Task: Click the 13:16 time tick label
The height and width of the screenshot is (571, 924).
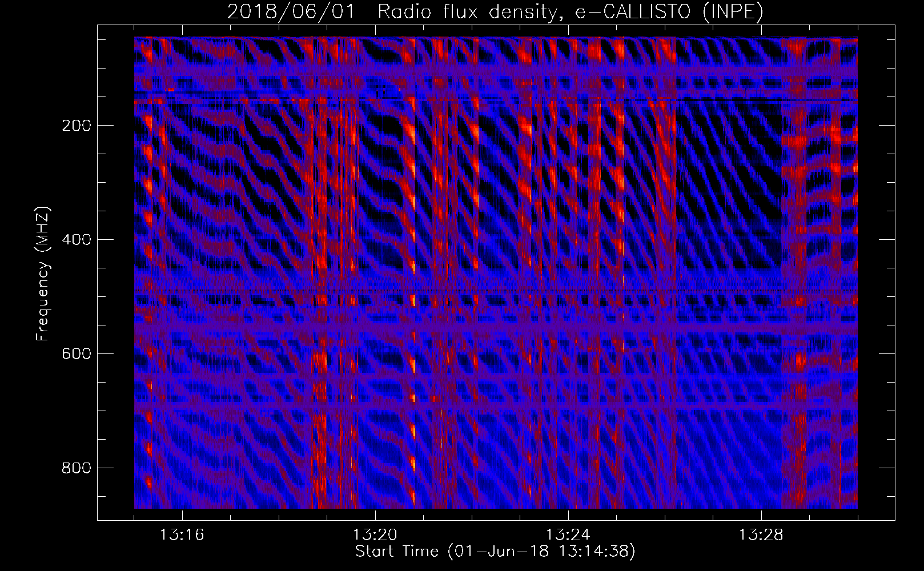Action: pos(182,535)
